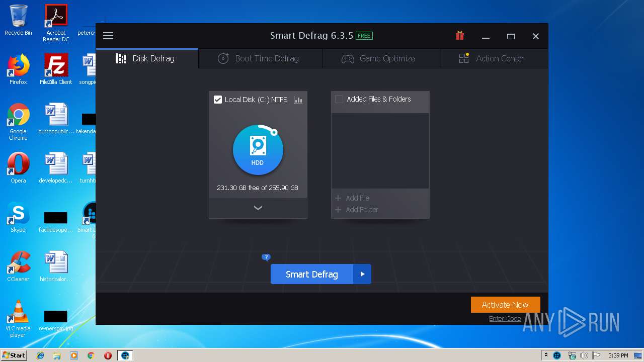Open the blue question mark help tip
The image size is (644, 362).
266,257
